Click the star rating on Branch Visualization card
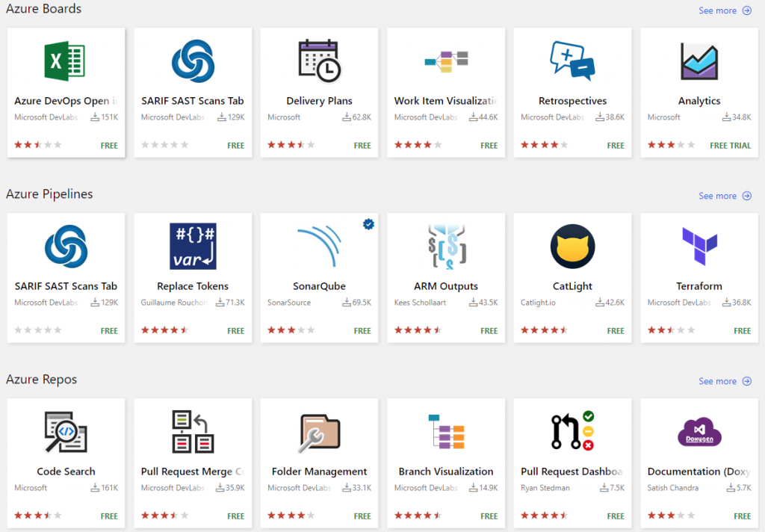This screenshot has height=532, width=765. click(418, 516)
